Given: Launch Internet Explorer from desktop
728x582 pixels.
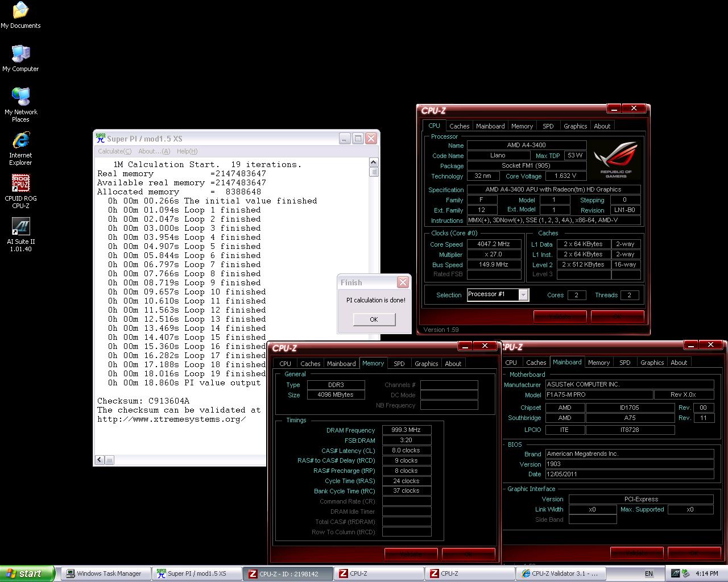Looking at the screenshot, I should pos(20,149).
